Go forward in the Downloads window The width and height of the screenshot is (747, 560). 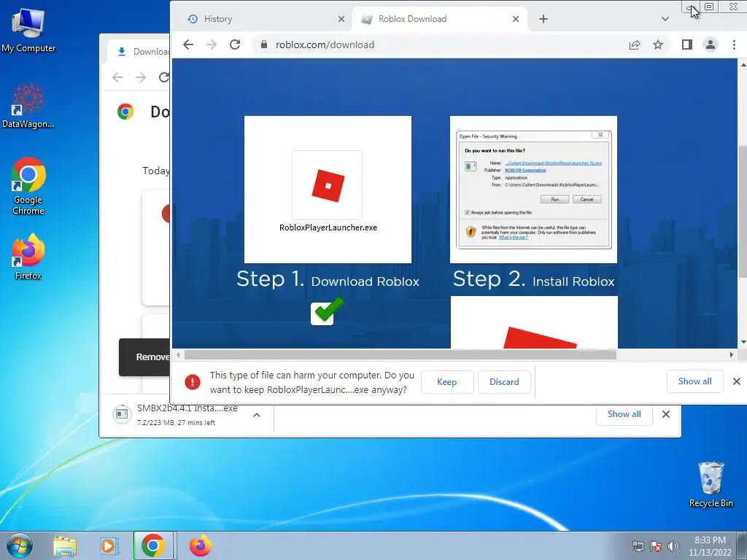141,77
